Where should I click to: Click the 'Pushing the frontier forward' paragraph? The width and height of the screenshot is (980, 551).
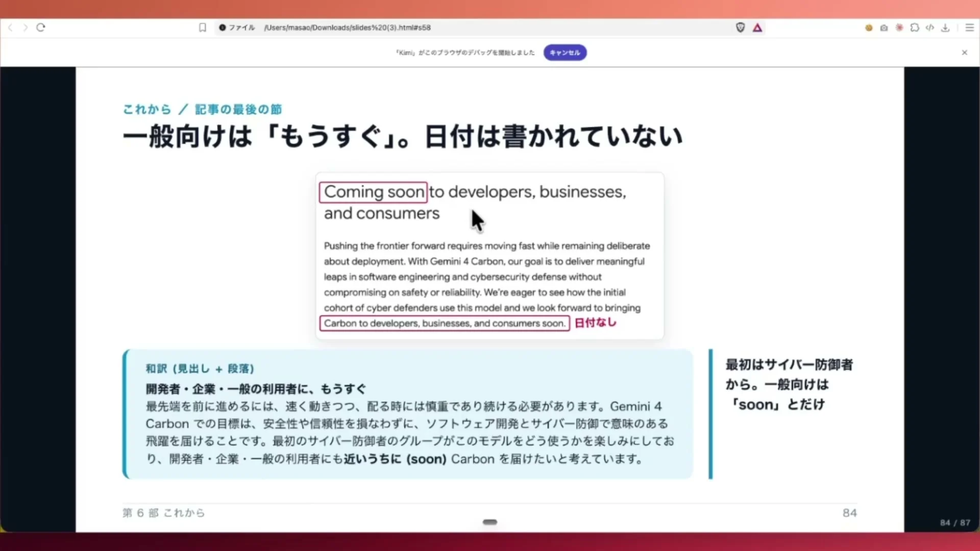coord(486,284)
